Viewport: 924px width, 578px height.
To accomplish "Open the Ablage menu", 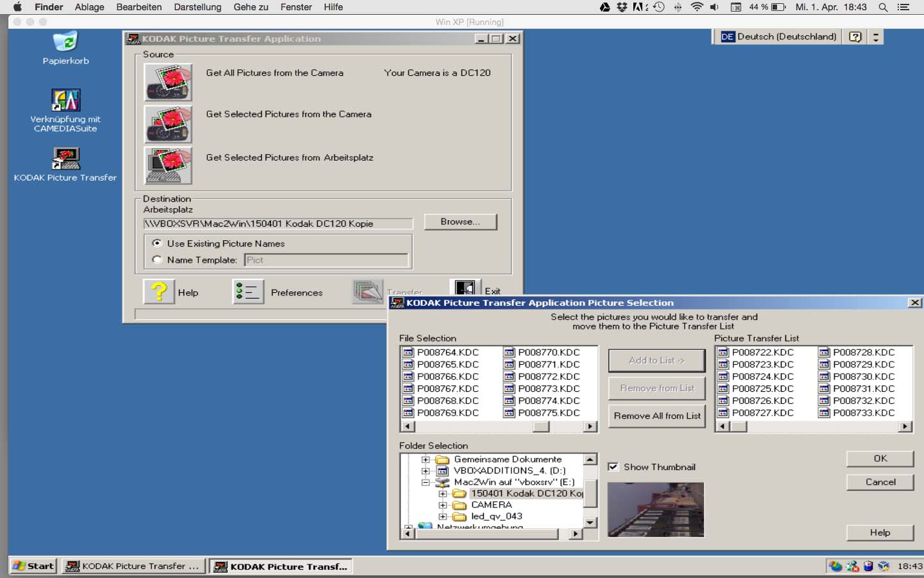I will 89,7.
